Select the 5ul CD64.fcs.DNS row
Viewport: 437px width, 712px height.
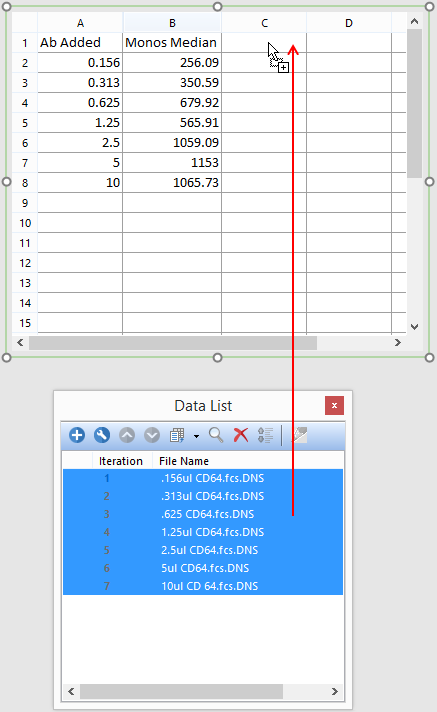coord(203,568)
